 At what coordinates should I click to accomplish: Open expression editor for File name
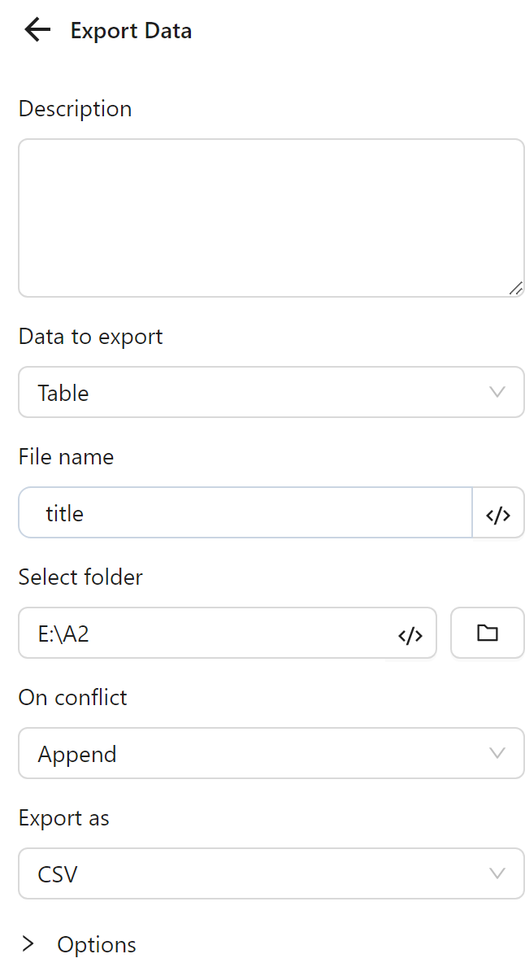pyautogui.click(x=498, y=513)
